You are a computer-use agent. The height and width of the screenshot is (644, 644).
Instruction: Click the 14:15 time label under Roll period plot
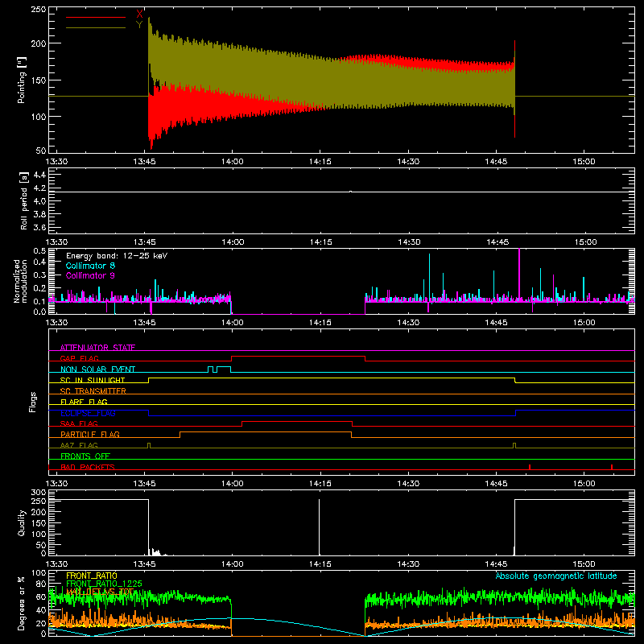point(320,242)
